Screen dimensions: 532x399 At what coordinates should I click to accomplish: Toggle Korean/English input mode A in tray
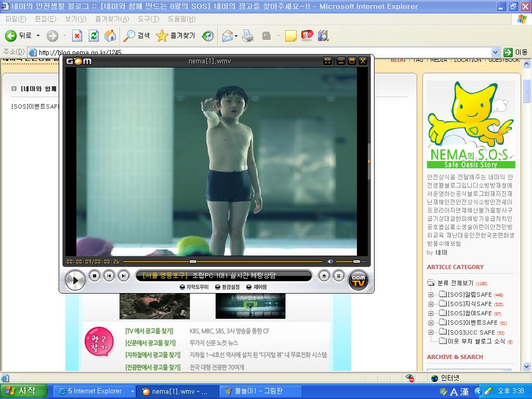[x=454, y=392]
